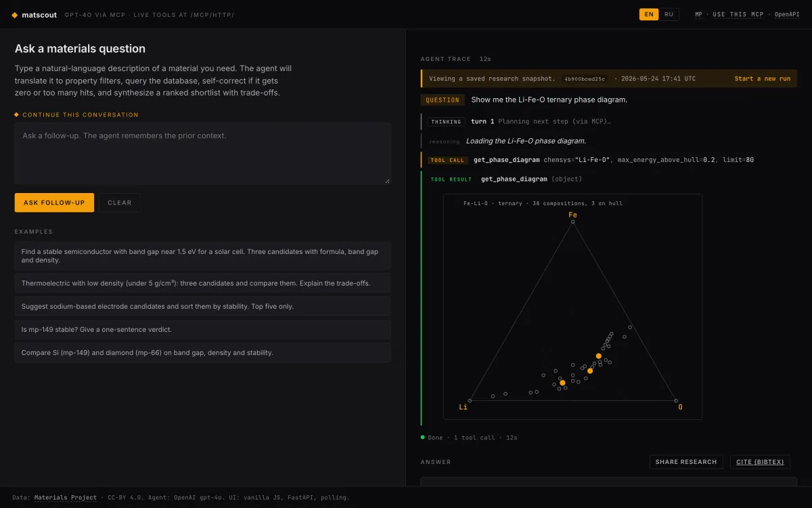The image size is (812, 508).
Task: Click the SHARE RESEARCH button
Action: point(686,462)
